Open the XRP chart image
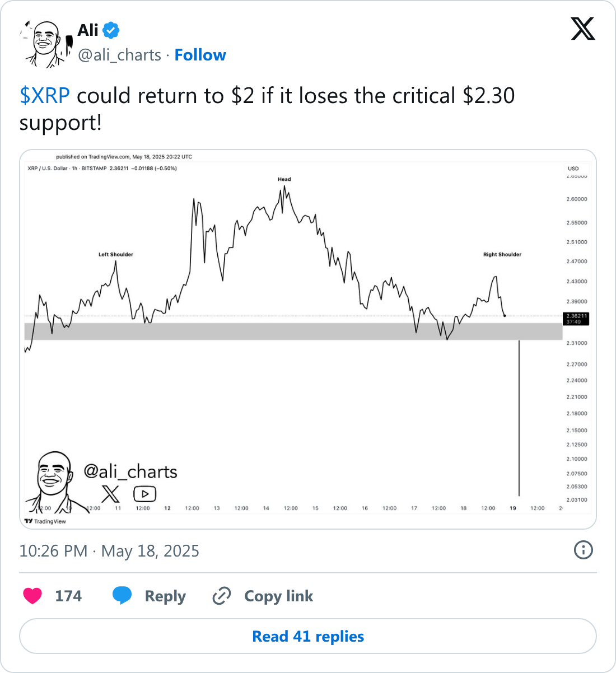 point(308,339)
